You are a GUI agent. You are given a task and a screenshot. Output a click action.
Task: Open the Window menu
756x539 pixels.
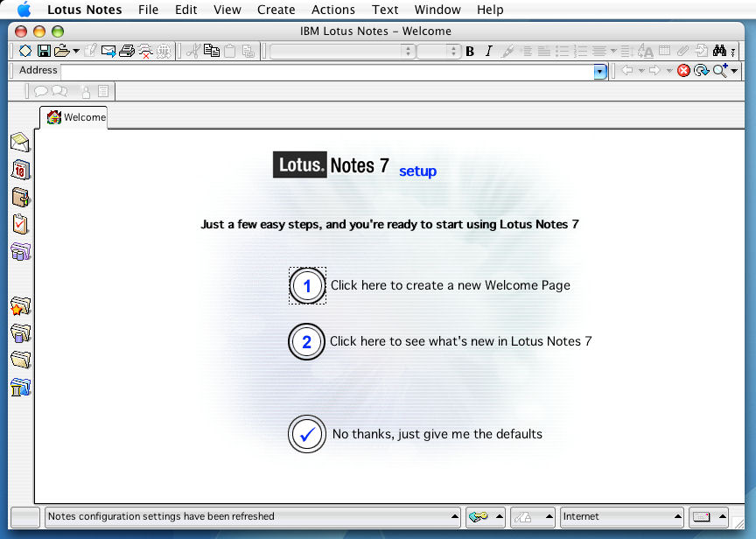[437, 10]
